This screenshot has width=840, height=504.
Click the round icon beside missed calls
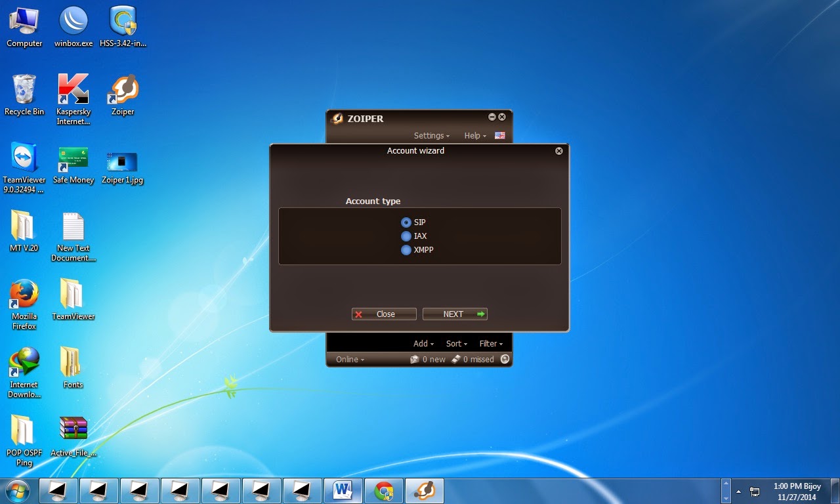click(505, 359)
